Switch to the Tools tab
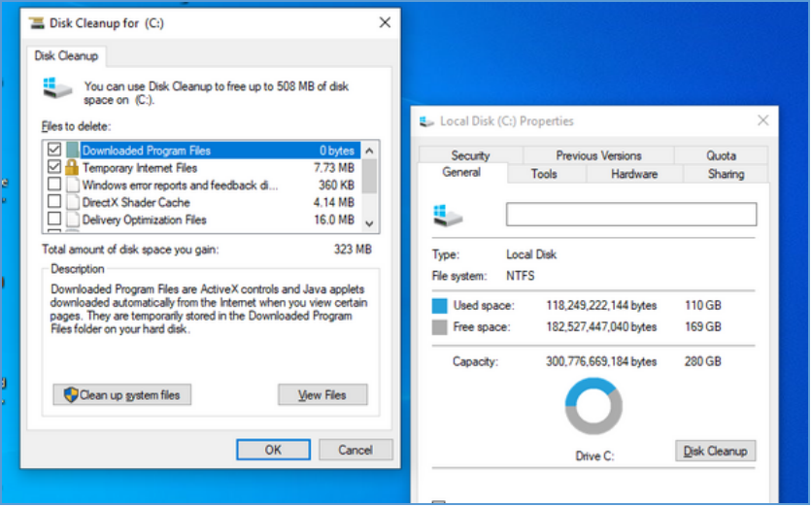 (544, 174)
